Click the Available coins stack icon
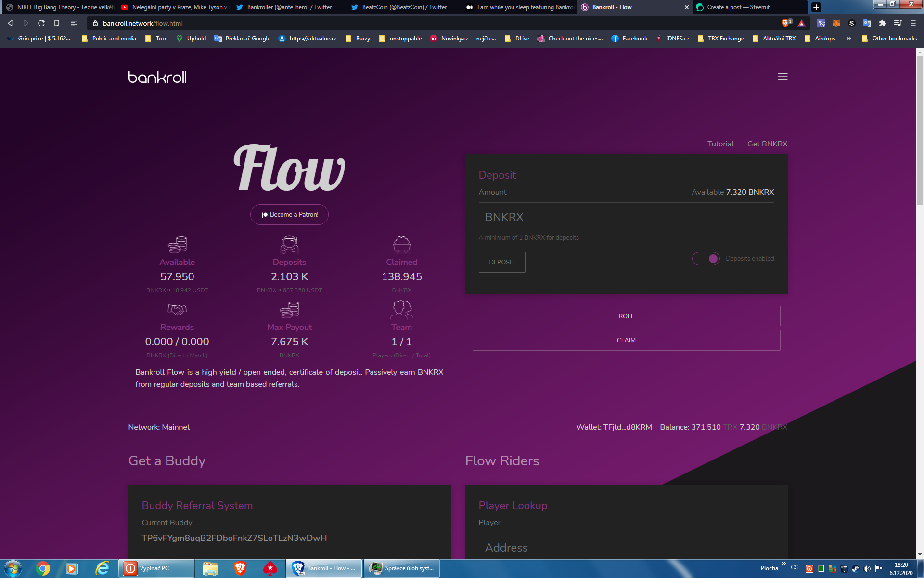 (x=177, y=245)
